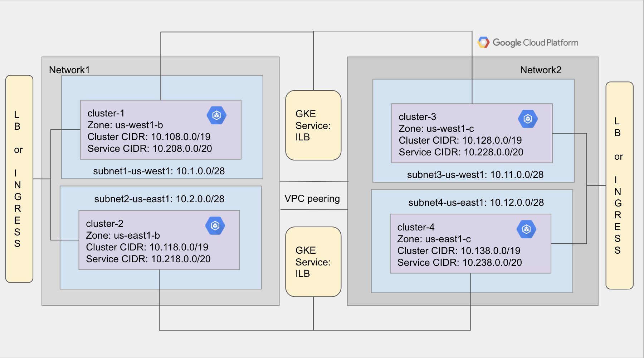Click the Zone: us-east1-c line
Image resolution: width=644 pixels, height=358 pixels.
[x=434, y=239]
